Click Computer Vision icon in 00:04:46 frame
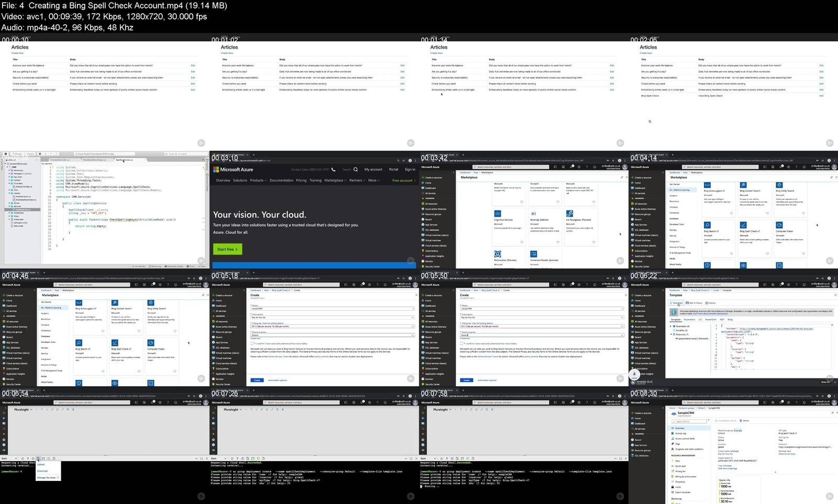838x504 pixels. (x=151, y=343)
